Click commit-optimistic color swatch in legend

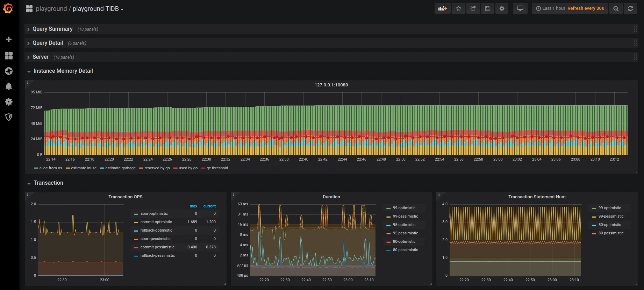136,222
